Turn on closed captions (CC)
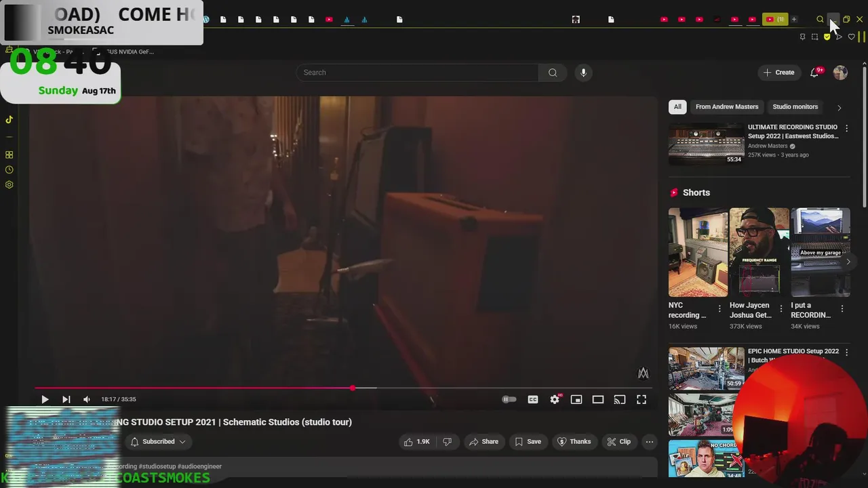 [x=533, y=399]
